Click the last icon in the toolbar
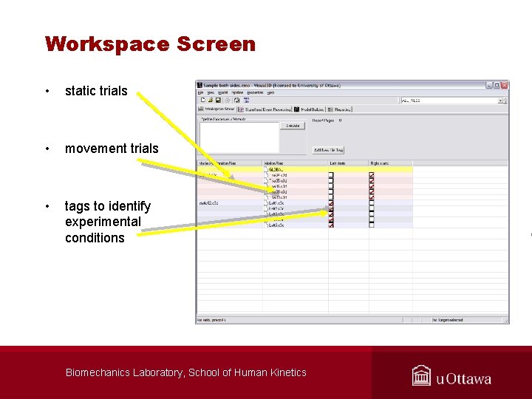Image resolution: width=532 pixels, height=399 pixels. (246, 100)
